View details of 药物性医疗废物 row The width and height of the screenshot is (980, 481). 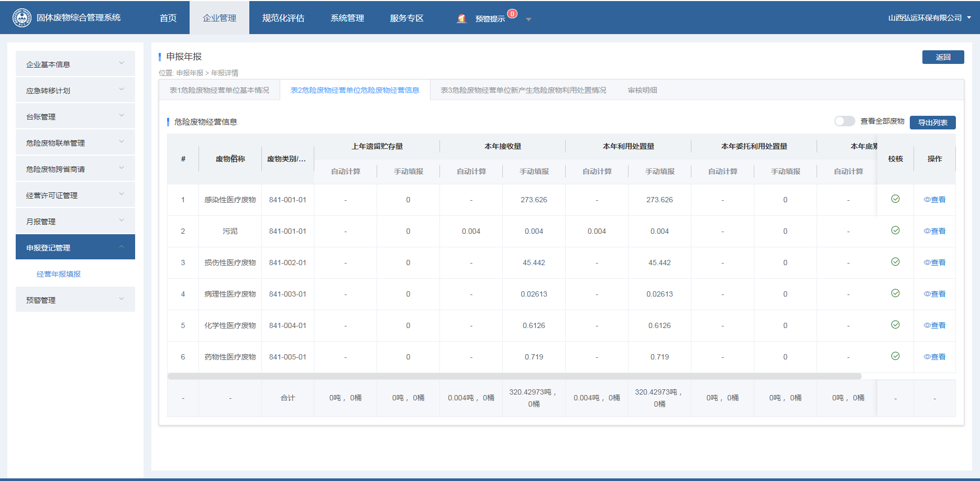click(x=935, y=357)
